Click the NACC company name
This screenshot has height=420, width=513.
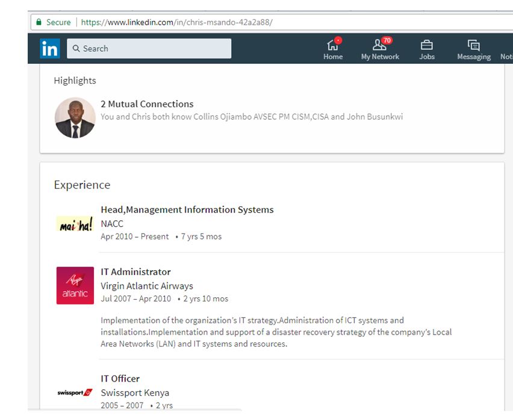click(x=112, y=224)
